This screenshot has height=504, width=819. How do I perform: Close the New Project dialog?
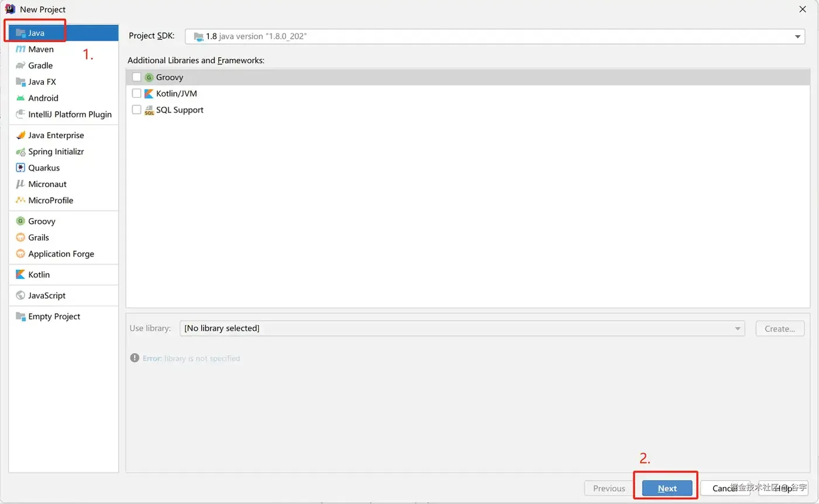[x=803, y=9]
